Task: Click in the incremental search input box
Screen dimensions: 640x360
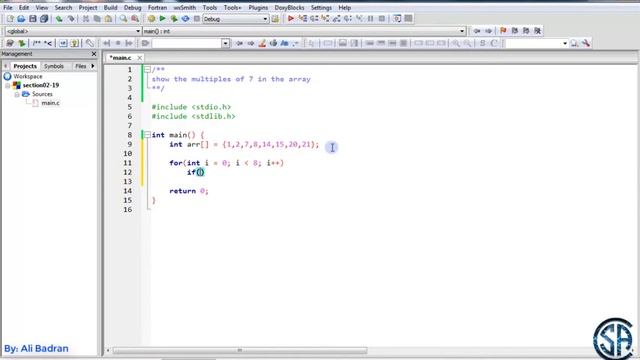Action: 187,43
